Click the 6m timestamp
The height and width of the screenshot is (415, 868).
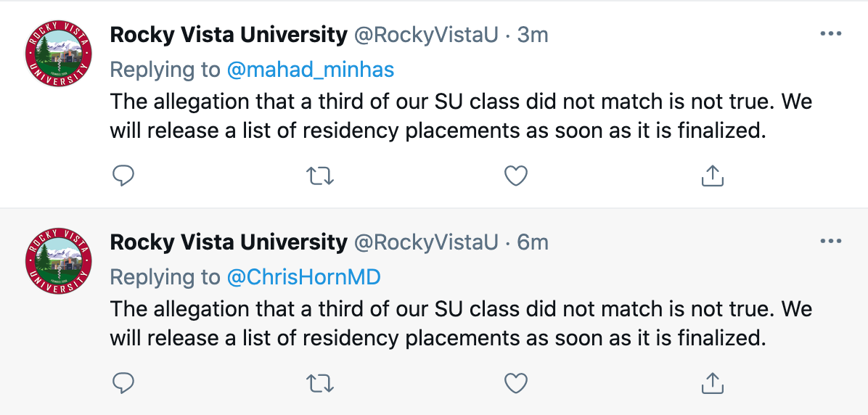[x=533, y=242]
